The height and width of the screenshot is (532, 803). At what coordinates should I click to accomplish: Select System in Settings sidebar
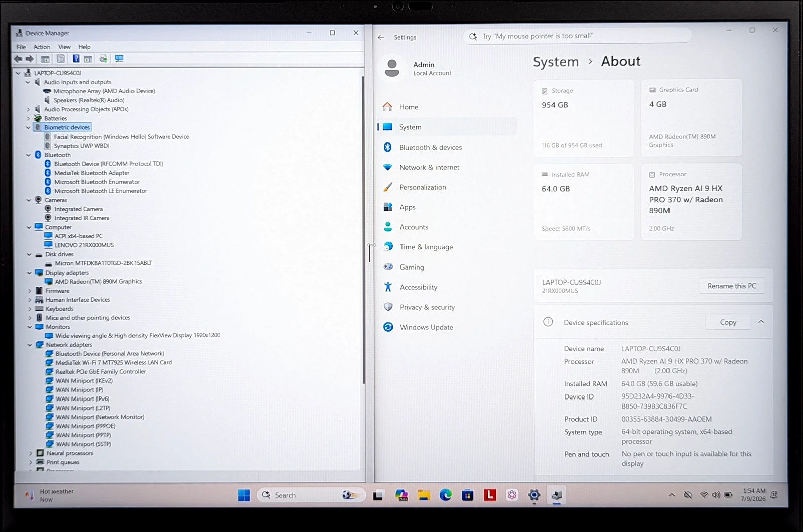[447, 127]
